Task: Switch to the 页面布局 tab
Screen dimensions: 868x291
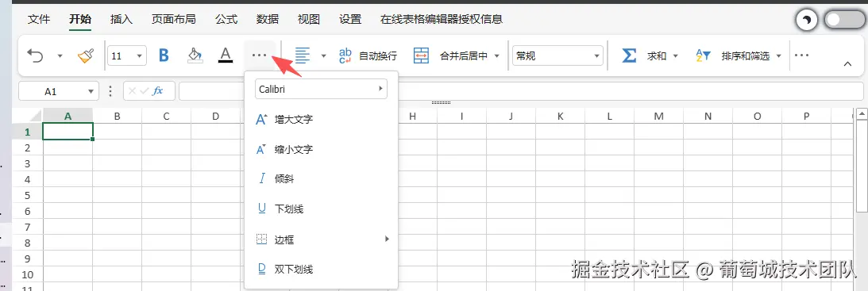Action: (174, 19)
